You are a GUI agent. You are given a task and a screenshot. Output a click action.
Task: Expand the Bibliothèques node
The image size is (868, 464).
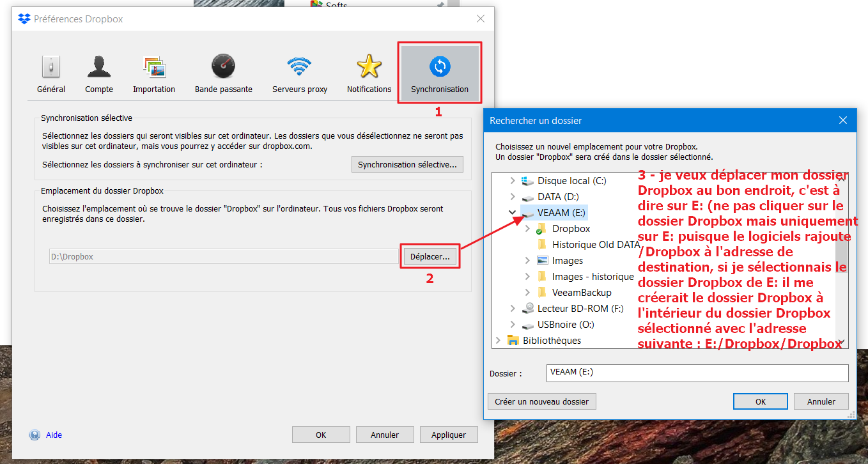coord(497,340)
